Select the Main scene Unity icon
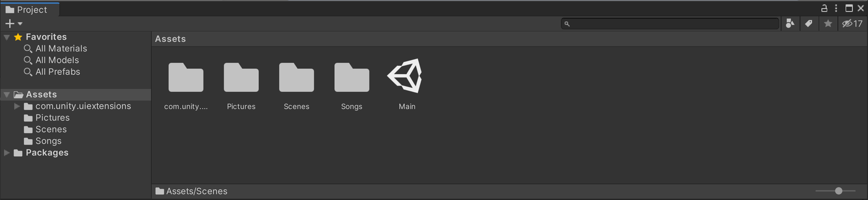The width and height of the screenshot is (868, 200). coord(405,76)
